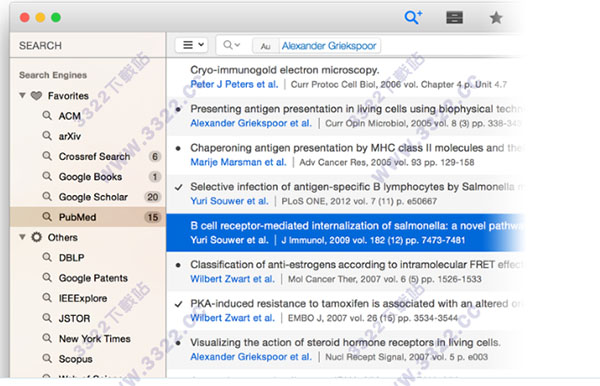This screenshot has height=386, width=600.
Task: Toggle checkmark on PKA-induced resistance to tamoxifen row
Action: (178, 304)
